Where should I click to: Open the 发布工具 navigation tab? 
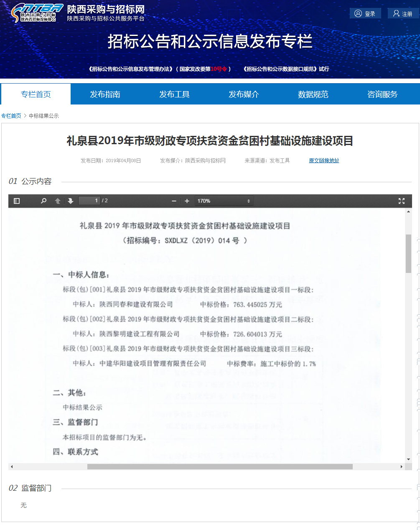[175, 94]
